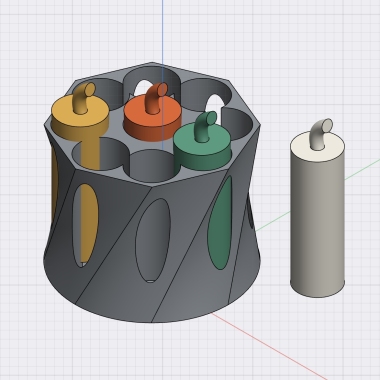Select the blue vertical Z axis line
Viewport: 380px width, 380px height.
(x=163, y=32)
